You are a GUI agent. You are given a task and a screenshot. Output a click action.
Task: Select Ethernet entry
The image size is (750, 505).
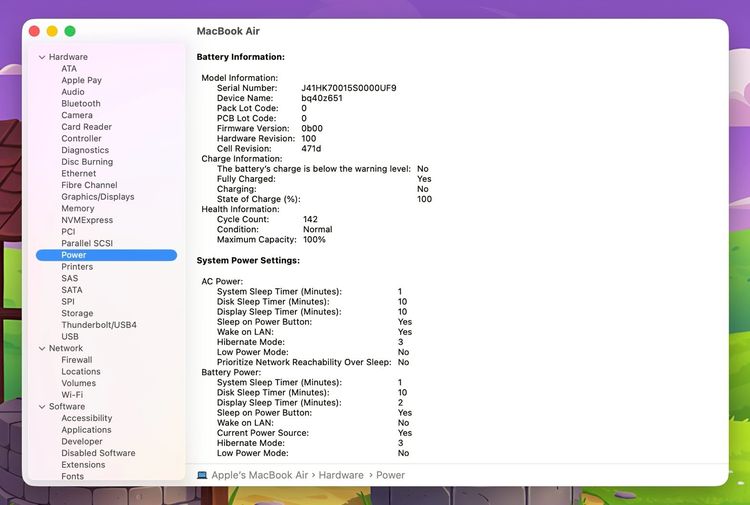(x=78, y=174)
